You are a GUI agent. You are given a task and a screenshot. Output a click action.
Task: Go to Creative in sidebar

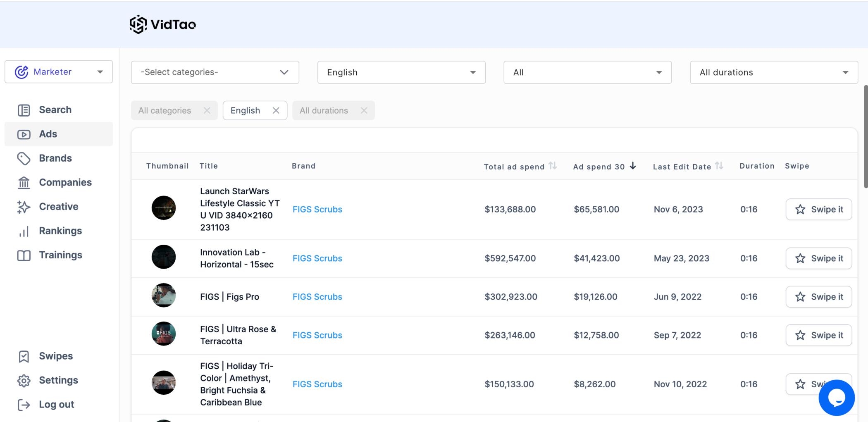coord(59,207)
